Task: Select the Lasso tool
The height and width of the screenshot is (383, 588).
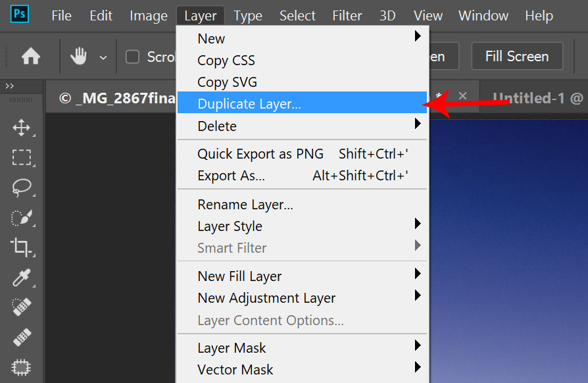Action: point(22,188)
